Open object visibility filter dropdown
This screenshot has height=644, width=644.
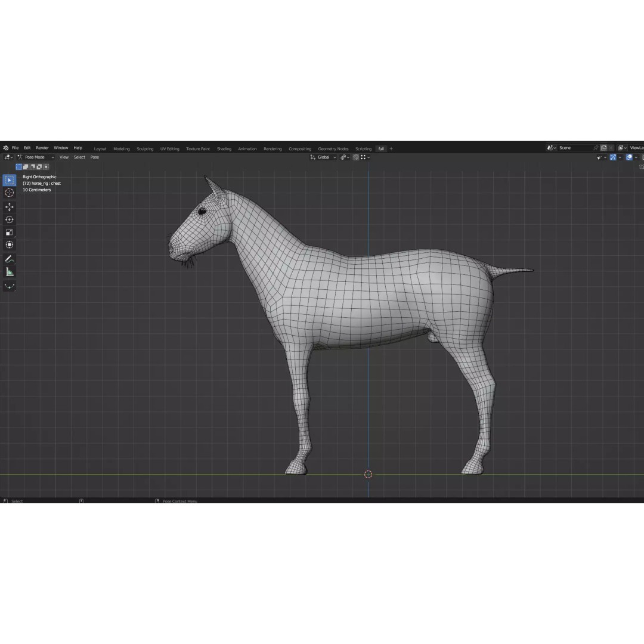602,157
